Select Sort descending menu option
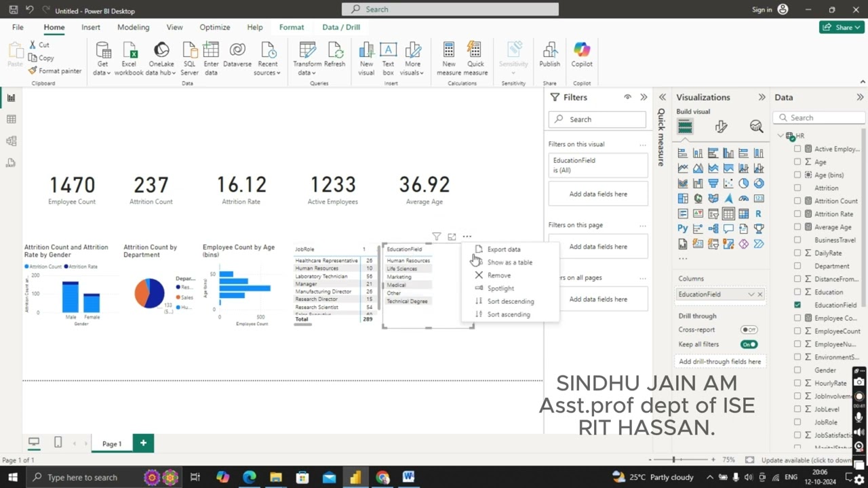868x488 pixels. tap(510, 302)
